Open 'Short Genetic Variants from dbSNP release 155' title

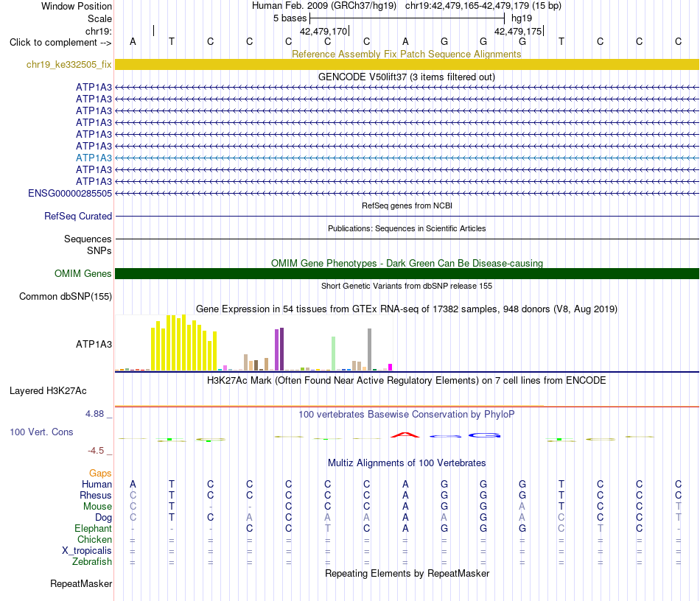pos(407,286)
